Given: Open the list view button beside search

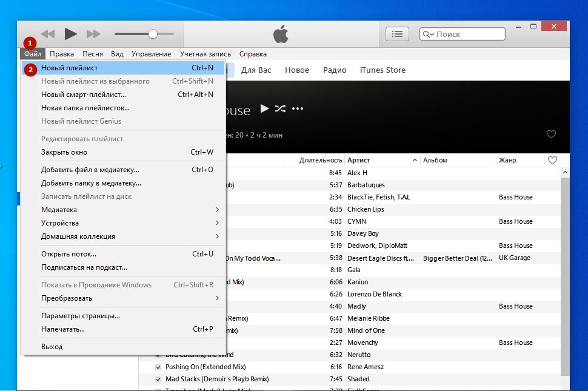Looking at the screenshot, I should (x=397, y=34).
